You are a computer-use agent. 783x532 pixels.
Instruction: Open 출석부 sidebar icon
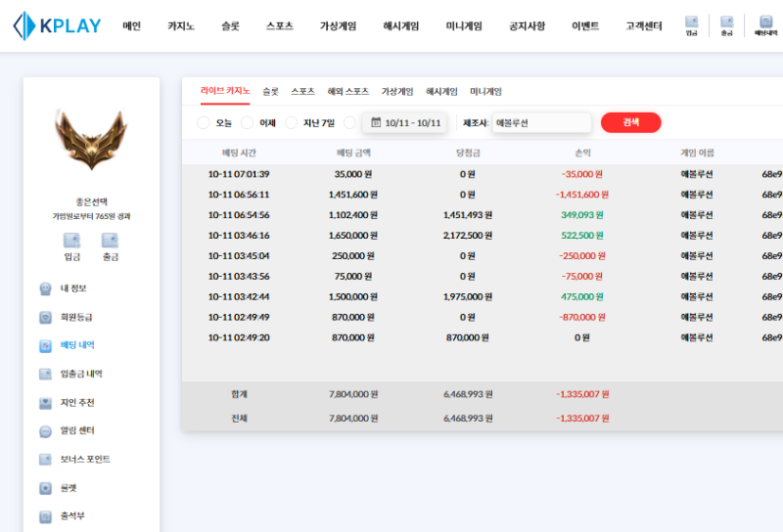[x=45, y=516]
